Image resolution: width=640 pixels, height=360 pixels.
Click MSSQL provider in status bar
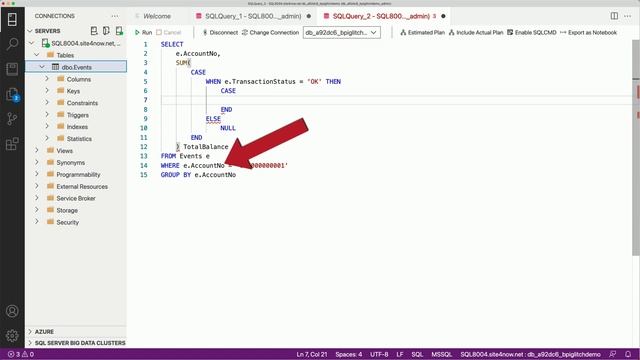coord(442,354)
